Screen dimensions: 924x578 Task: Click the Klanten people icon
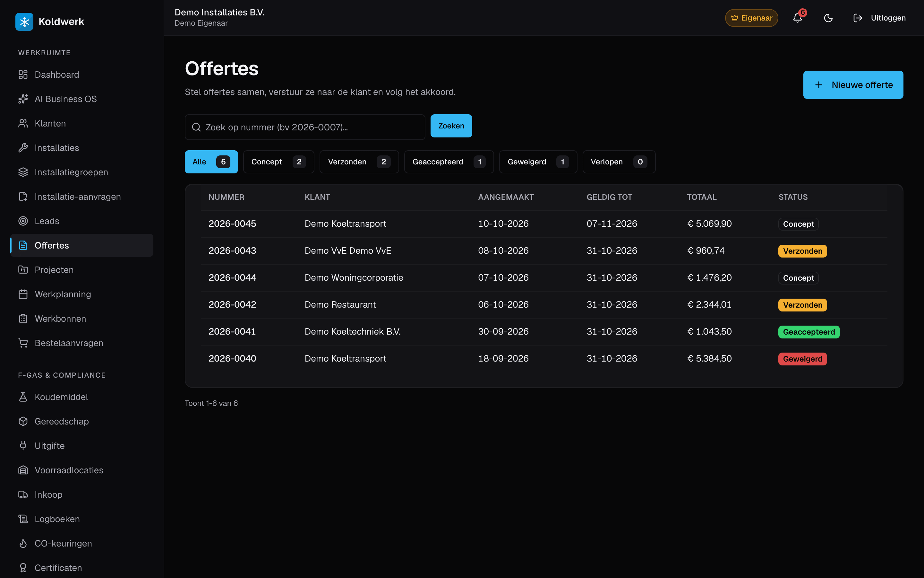click(x=23, y=124)
